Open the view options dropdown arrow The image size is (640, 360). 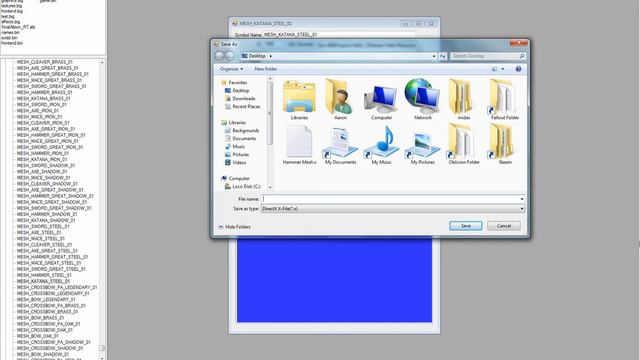(x=502, y=69)
